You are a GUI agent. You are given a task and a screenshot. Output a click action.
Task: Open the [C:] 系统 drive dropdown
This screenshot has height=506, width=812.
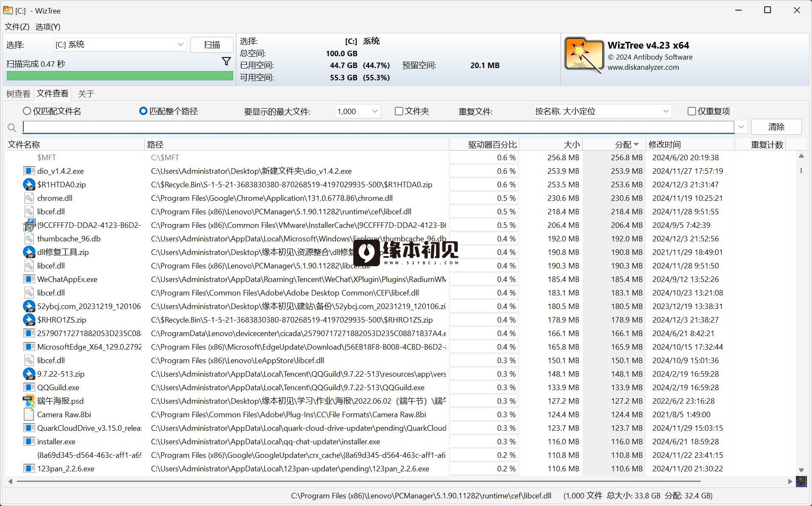(x=120, y=44)
